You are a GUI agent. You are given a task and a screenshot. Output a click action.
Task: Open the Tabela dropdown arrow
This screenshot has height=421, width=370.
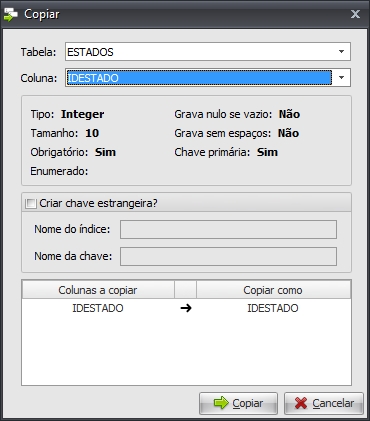(x=341, y=52)
